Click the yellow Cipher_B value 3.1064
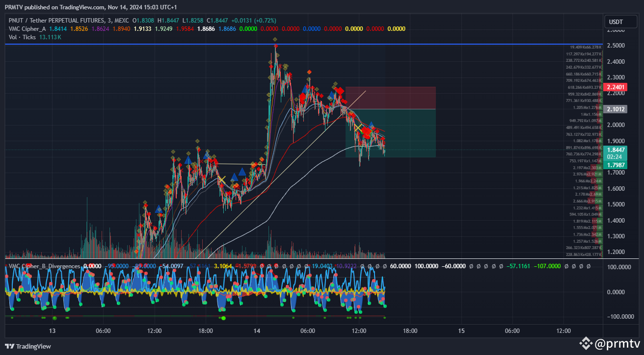 (224, 266)
